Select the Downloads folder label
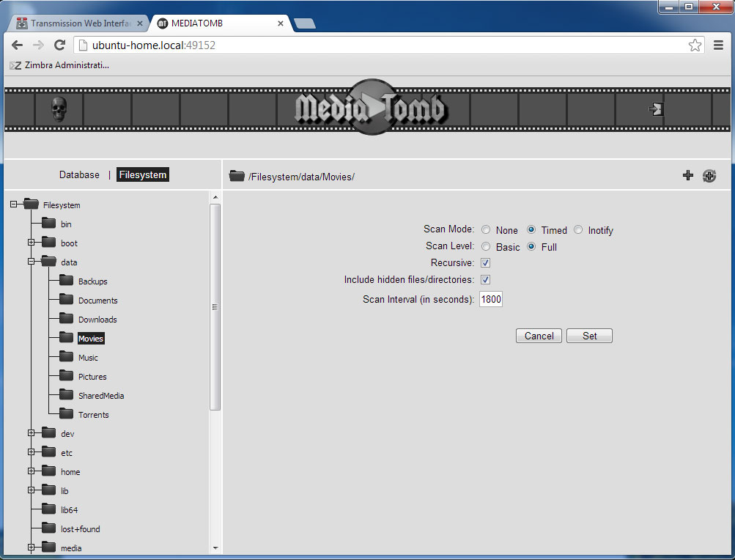 (x=97, y=320)
